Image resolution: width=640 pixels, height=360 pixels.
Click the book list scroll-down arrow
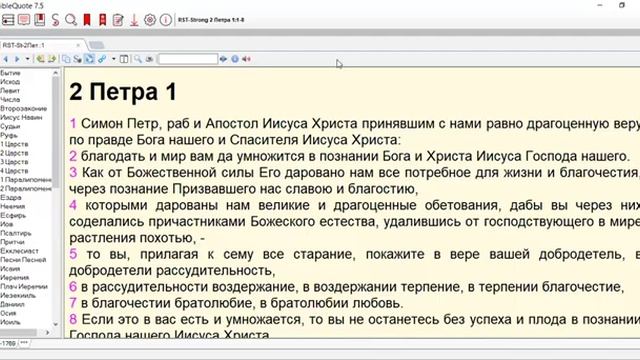(x=56, y=324)
